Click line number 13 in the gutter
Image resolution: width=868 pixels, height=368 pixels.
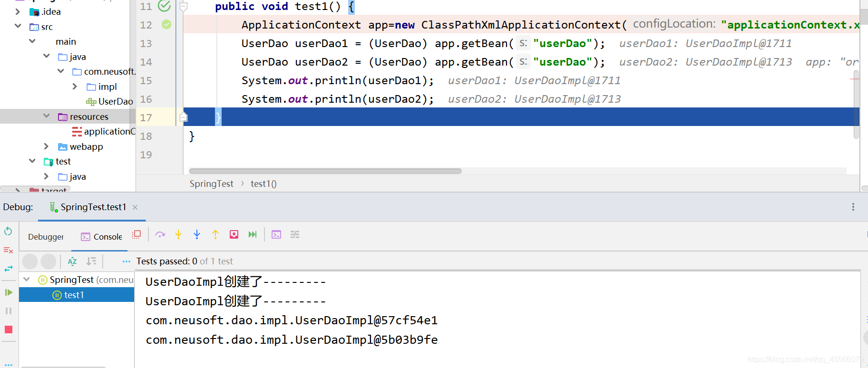(146, 43)
